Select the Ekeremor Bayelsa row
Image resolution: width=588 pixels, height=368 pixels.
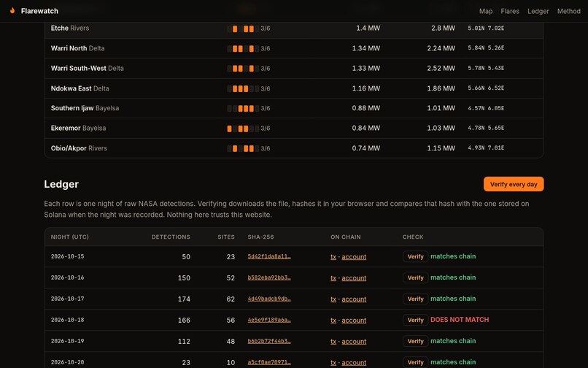point(293,128)
